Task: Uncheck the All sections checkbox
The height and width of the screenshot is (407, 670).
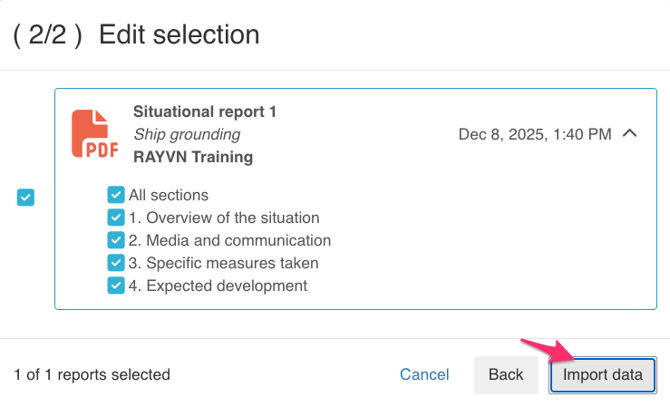Action: click(116, 195)
